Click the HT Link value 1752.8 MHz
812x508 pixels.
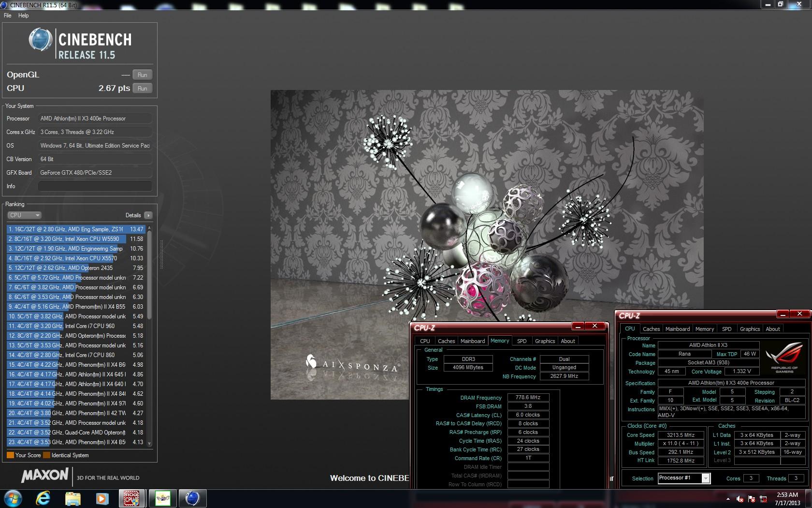681,461
